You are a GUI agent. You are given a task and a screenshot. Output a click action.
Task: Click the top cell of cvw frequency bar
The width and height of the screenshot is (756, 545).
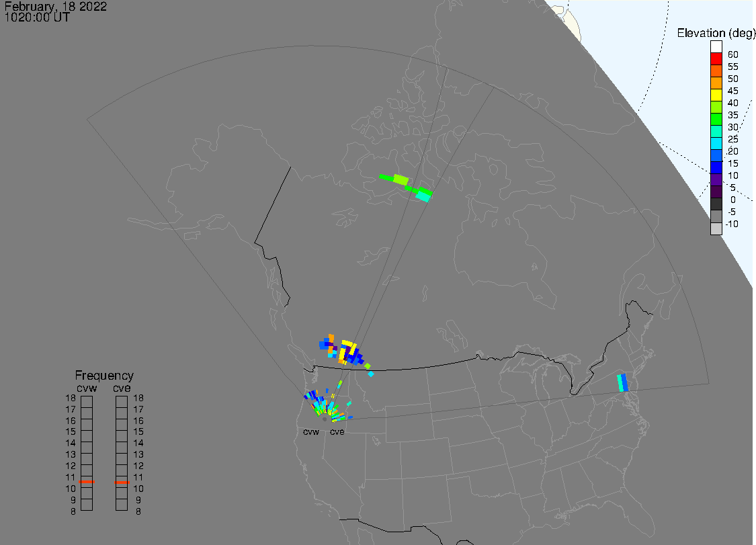(87, 402)
